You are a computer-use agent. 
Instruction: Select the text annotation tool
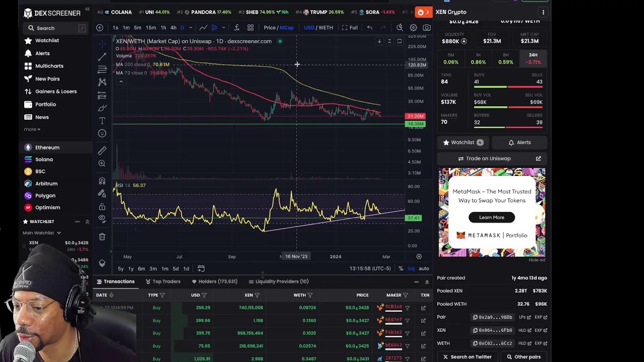point(102,121)
